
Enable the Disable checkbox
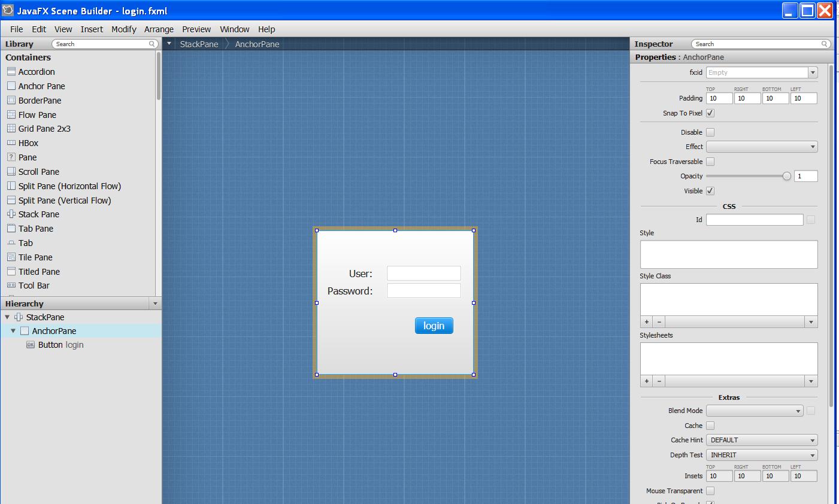coord(710,132)
